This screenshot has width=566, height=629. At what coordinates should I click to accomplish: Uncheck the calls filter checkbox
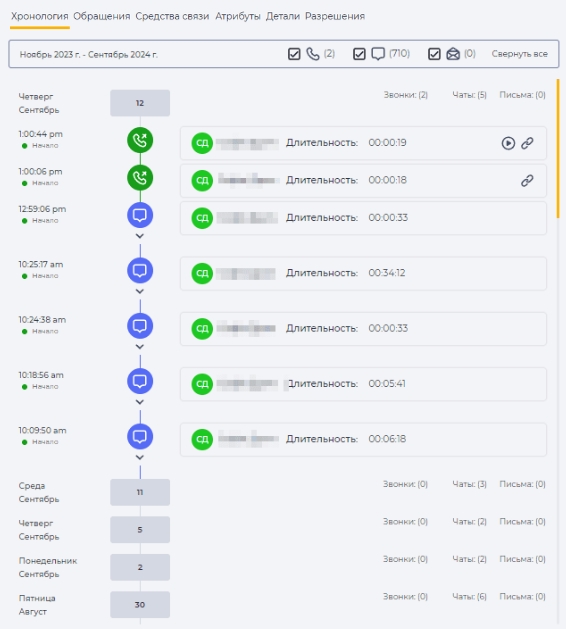coord(294,54)
